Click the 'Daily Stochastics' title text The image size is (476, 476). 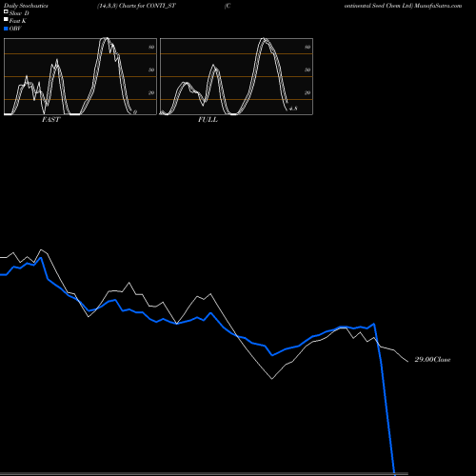(x=26, y=6)
